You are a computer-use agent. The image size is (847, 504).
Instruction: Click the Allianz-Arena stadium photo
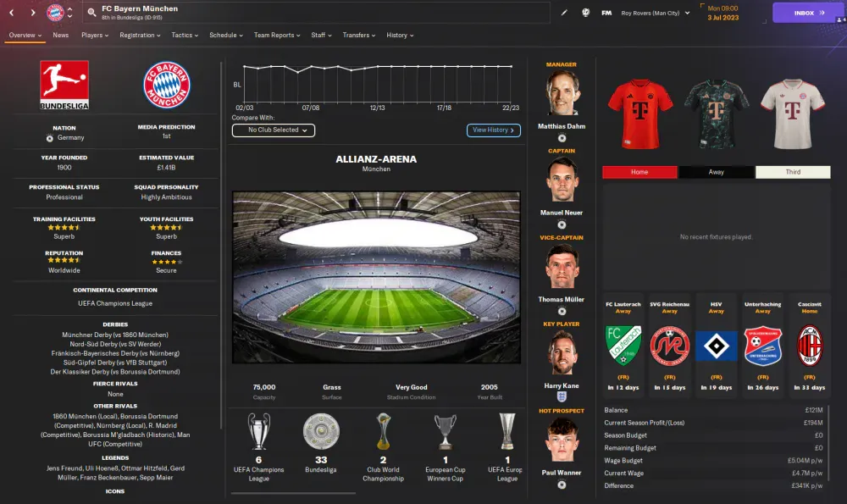pyautogui.click(x=377, y=277)
